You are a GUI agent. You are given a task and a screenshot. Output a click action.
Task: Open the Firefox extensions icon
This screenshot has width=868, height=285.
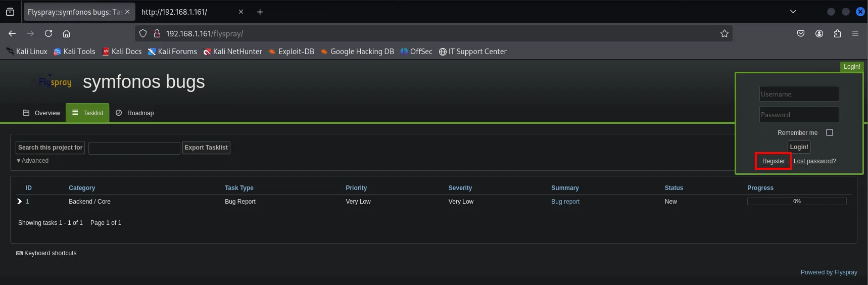(x=837, y=33)
